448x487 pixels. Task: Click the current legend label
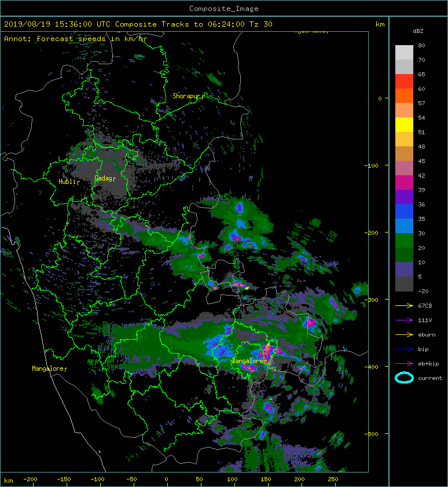coord(430,378)
